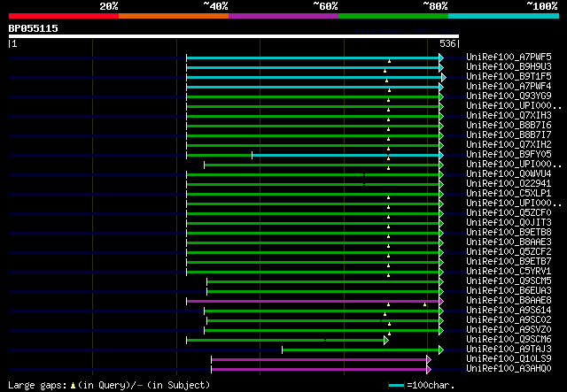567x392 pixels.
Task: Open hit UniRef100_Q93YG9 label
Action: [509, 96]
